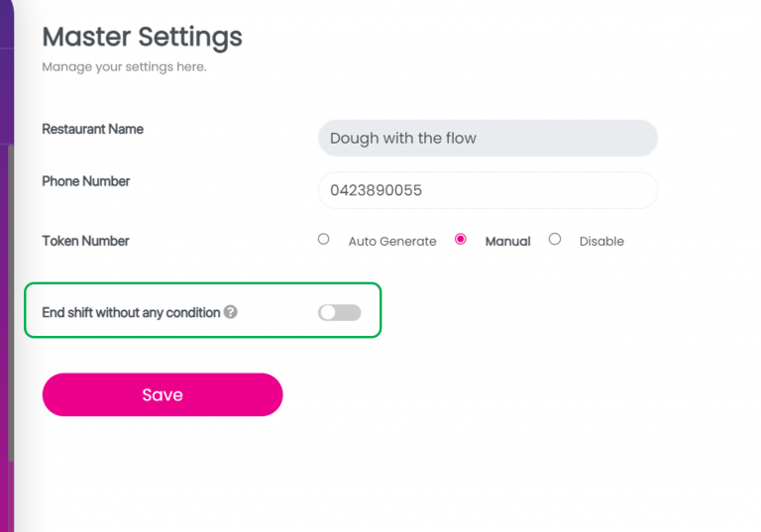The height and width of the screenshot is (532, 761).
Task: Click the 'Disable' option text
Action: click(x=601, y=241)
